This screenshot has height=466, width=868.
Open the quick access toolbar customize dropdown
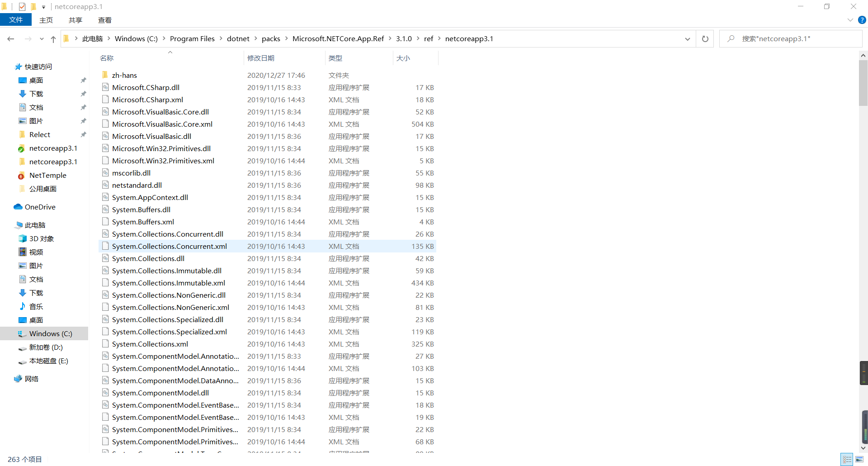43,7
